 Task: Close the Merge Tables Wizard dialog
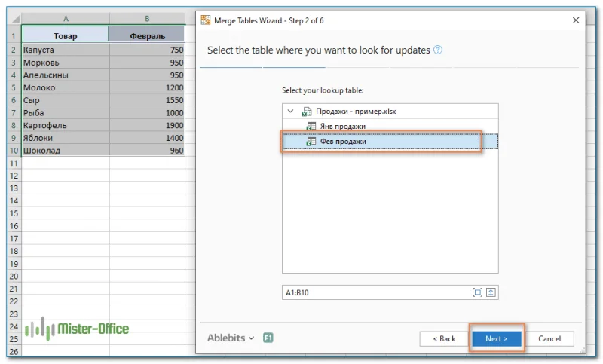(x=576, y=20)
